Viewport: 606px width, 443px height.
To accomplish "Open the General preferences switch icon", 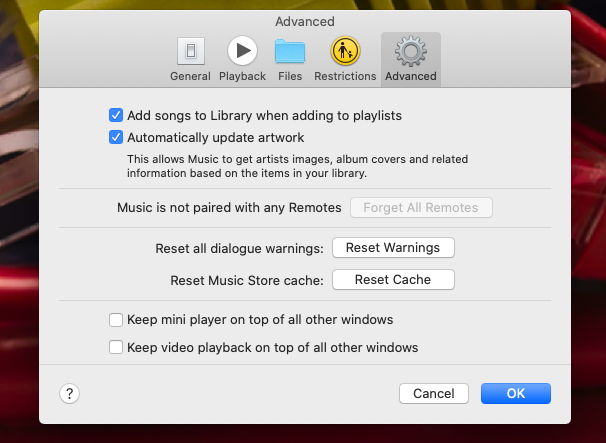I will click(191, 51).
